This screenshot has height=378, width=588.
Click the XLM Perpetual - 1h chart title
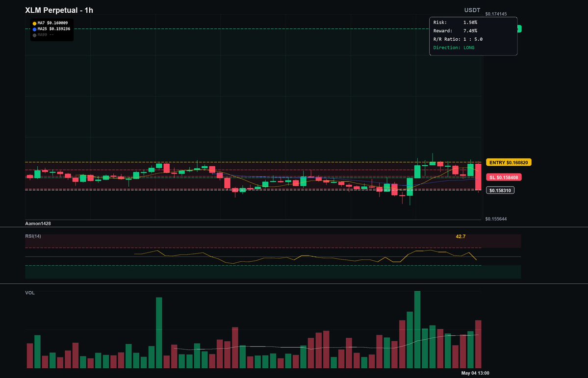pos(59,10)
